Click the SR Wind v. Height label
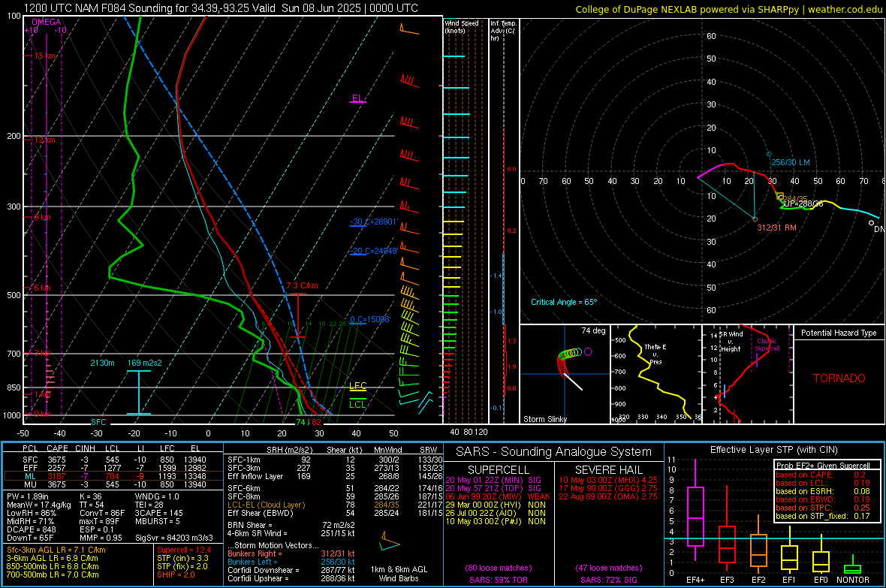 [x=731, y=342]
